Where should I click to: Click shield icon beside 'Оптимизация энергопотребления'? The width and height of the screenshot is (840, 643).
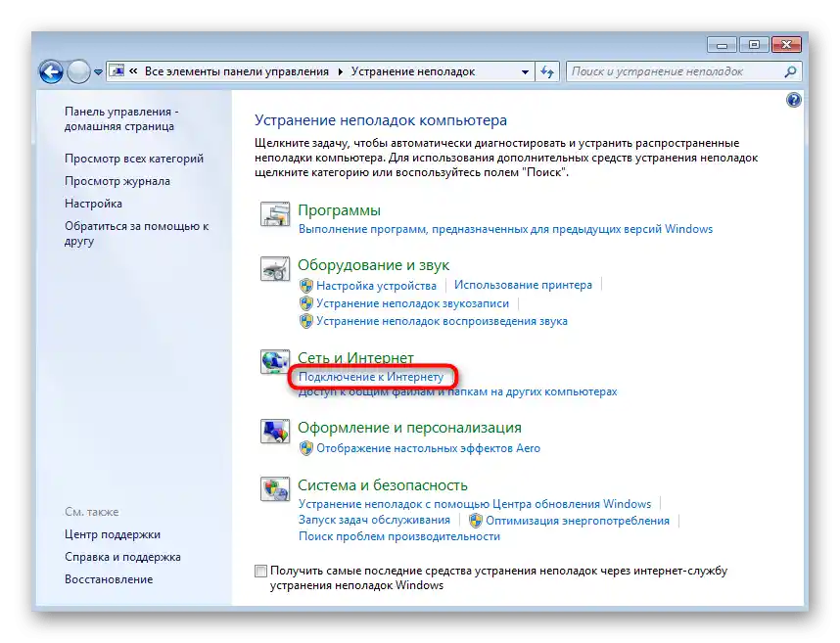tap(475, 521)
